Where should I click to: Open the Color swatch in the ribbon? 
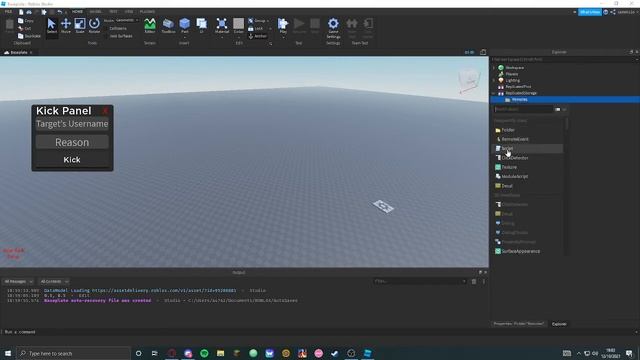(238, 24)
